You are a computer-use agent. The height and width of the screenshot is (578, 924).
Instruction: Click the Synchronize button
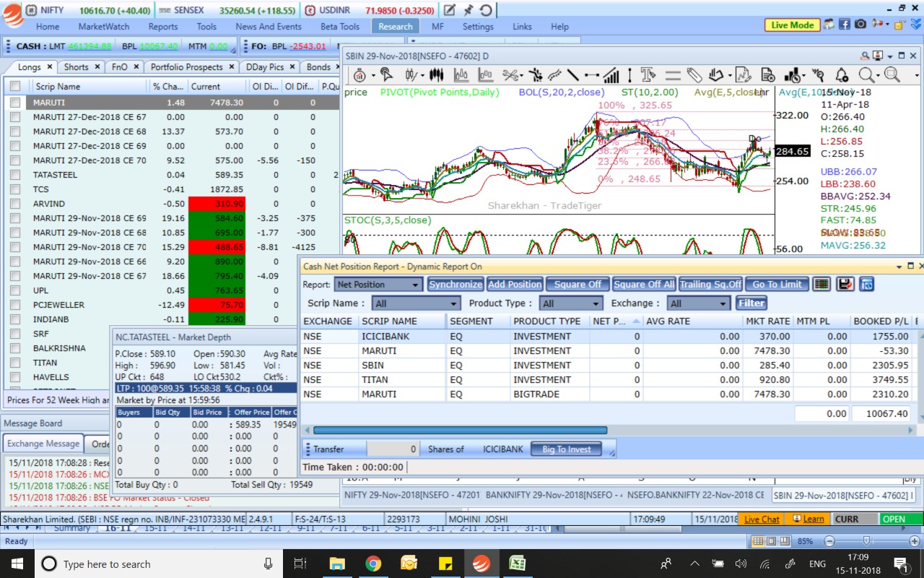pos(456,284)
